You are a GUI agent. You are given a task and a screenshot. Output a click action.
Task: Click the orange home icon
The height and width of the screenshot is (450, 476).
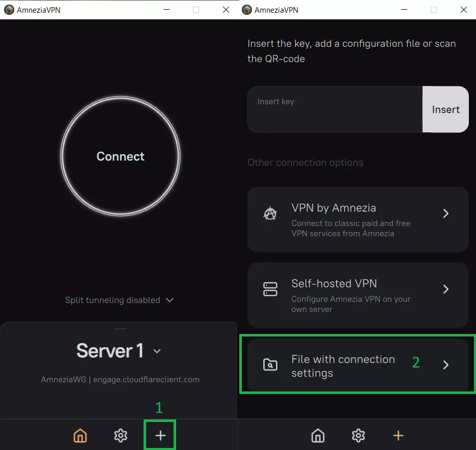click(80, 435)
